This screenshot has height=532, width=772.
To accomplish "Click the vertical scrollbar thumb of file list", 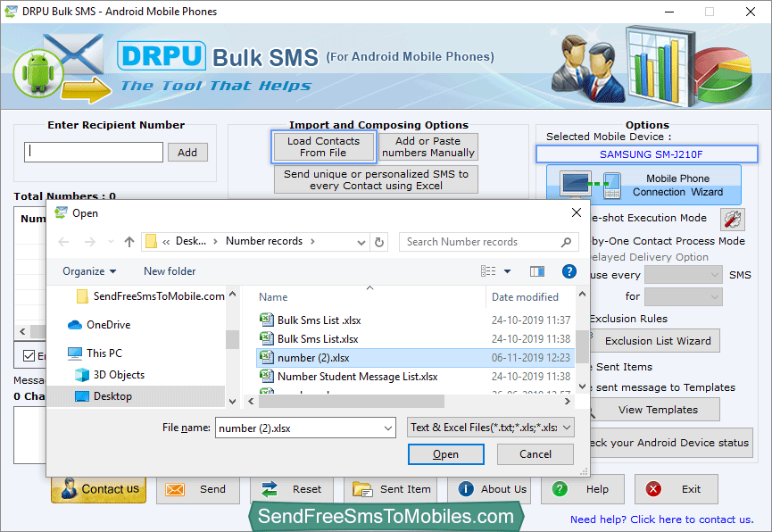I will [x=582, y=345].
